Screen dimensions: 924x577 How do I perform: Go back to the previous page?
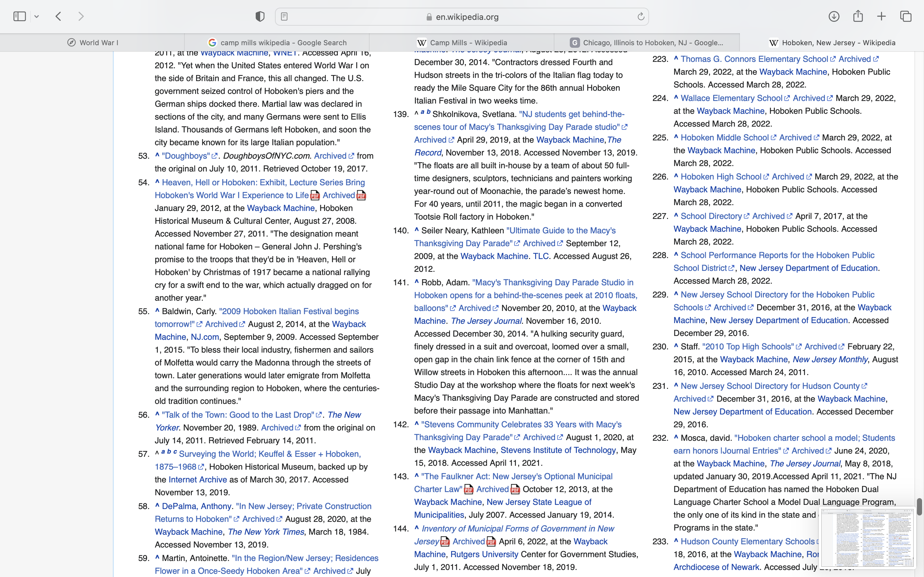(x=58, y=16)
